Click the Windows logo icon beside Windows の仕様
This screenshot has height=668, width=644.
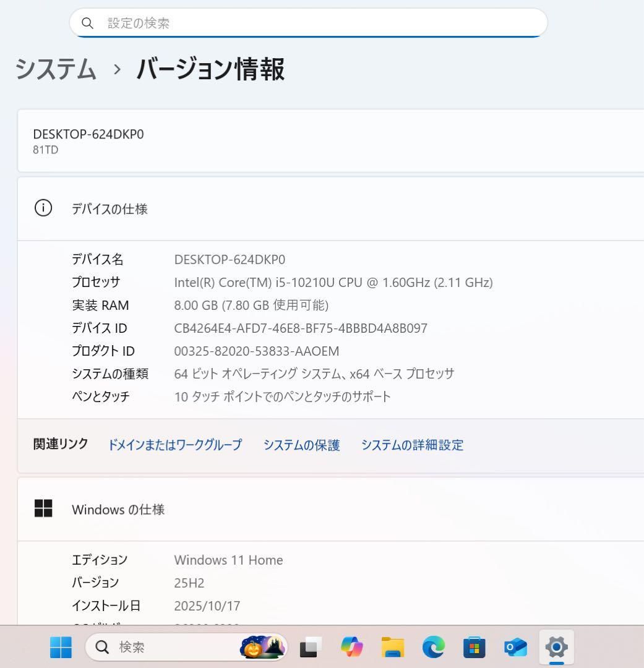coord(43,508)
